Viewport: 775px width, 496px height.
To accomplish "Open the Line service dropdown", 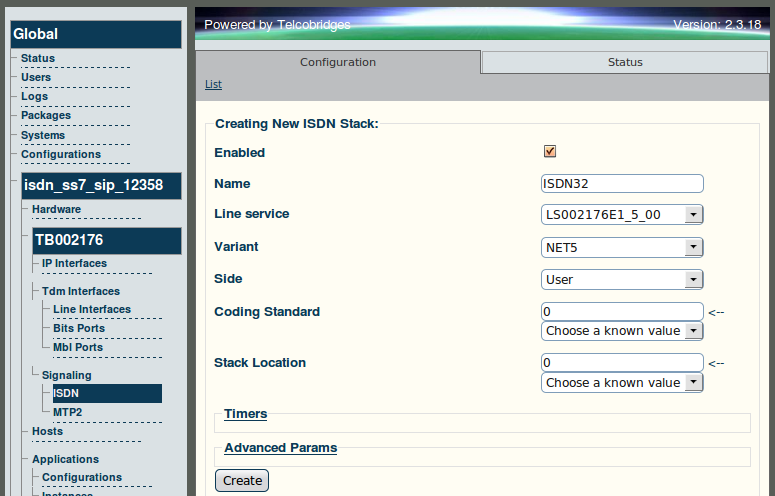I will (x=622, y=214).
